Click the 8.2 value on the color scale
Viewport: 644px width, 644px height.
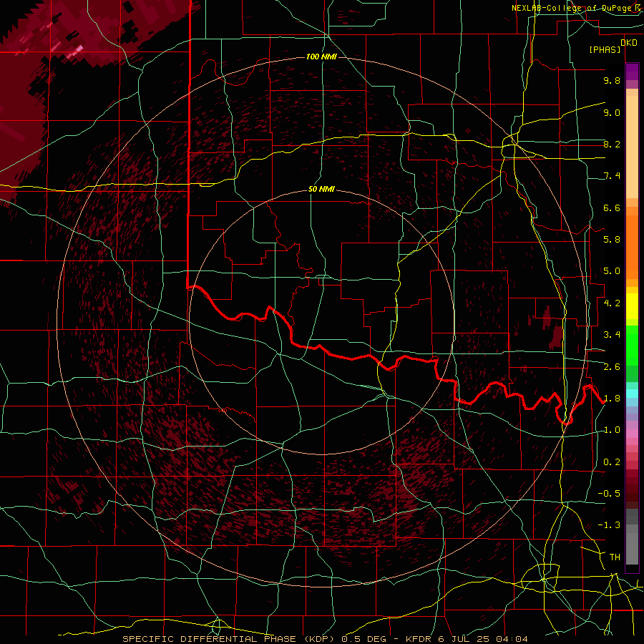612,144
